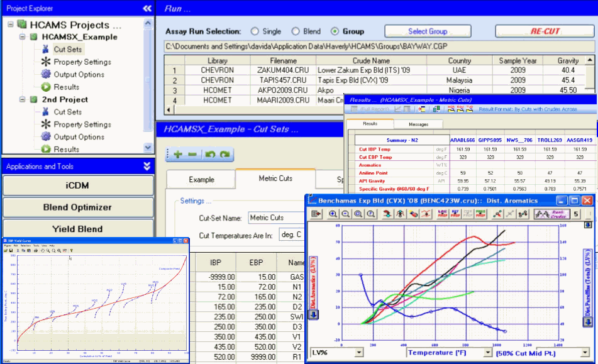598x364 pixels.
Task: Switch to the Metric Cuts tab
Action: coord(275,179)
